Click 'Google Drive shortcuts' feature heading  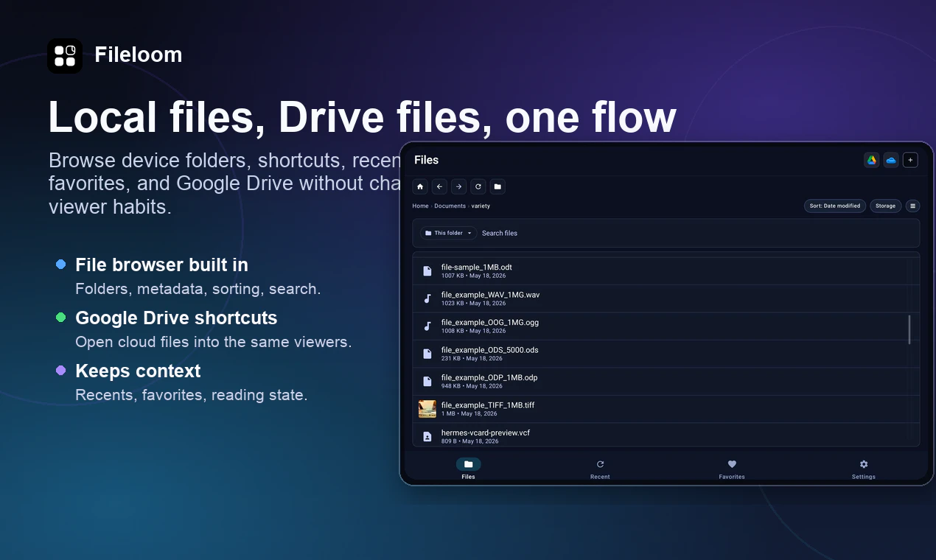coord(176,318)
